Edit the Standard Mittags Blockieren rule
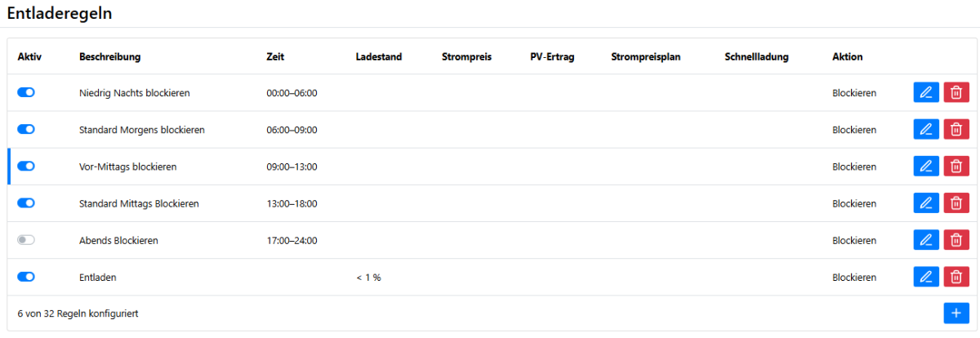This screenshot has width=980, height=338. tap(925, 203)
